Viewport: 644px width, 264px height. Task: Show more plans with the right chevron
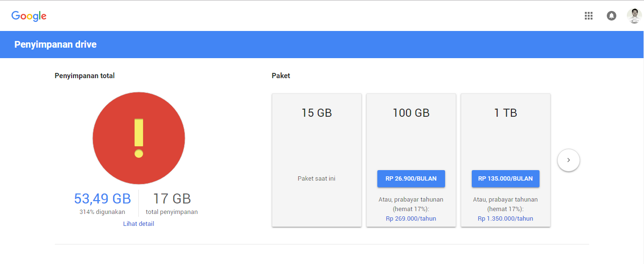(568, 160)
